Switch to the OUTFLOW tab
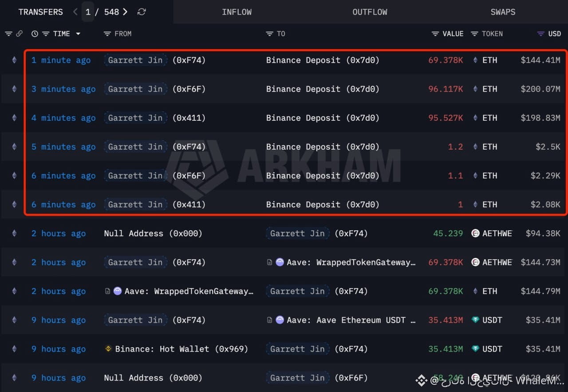 pyautogui.click(x=370, y=12)
